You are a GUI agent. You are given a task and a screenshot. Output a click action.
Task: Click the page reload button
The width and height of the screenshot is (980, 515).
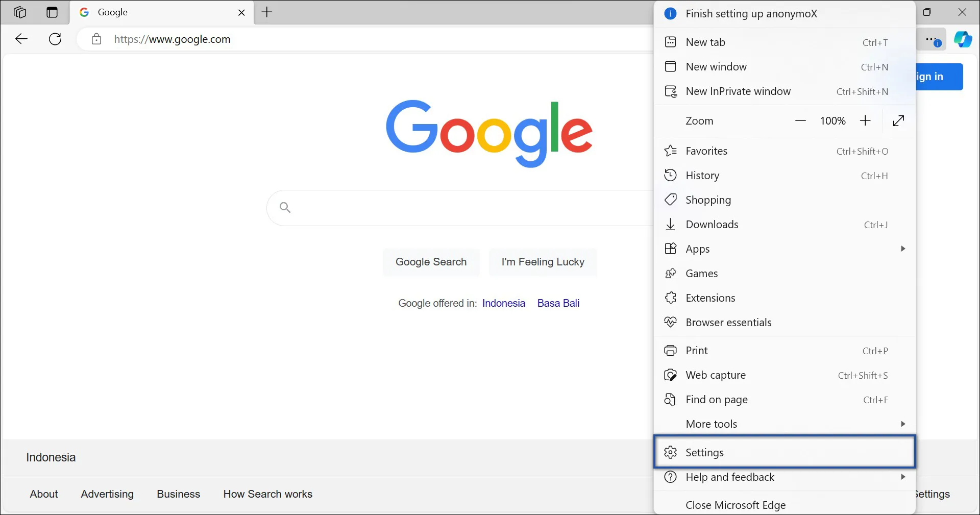pyautogui.click(x=55, y=39)
